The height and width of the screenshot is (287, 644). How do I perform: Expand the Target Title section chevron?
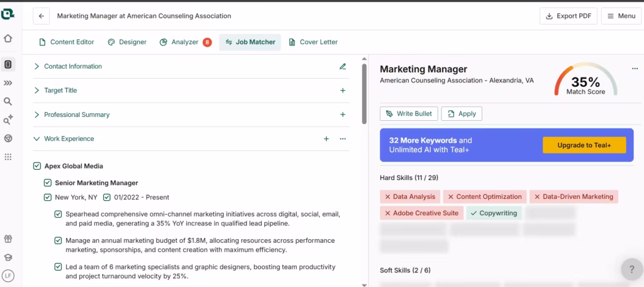coord(36,91)
